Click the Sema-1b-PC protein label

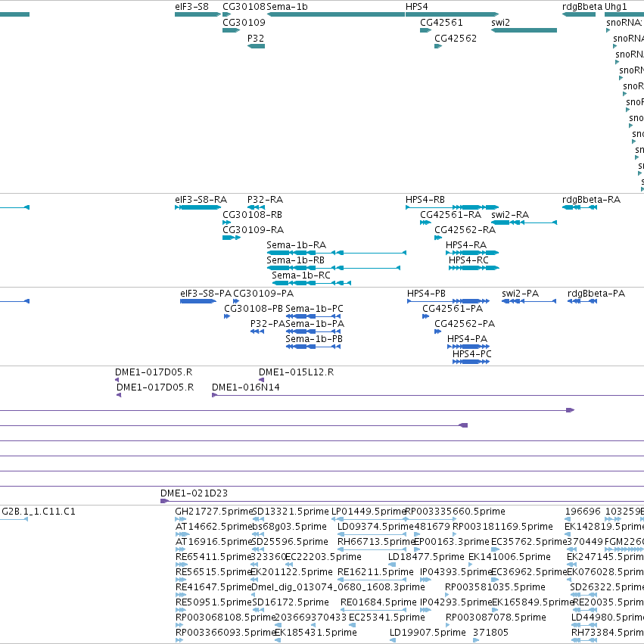tap(314, 309)
